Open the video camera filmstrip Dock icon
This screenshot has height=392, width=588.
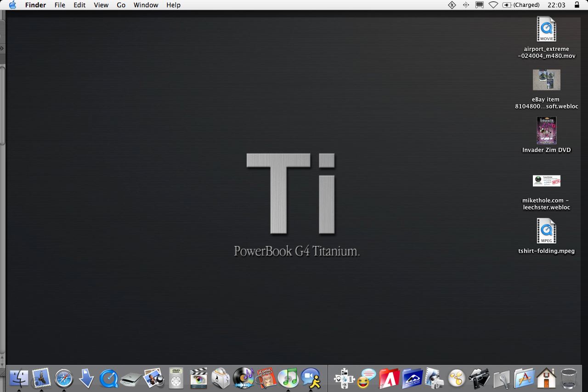pyautogui.click(x=434, y=379)
